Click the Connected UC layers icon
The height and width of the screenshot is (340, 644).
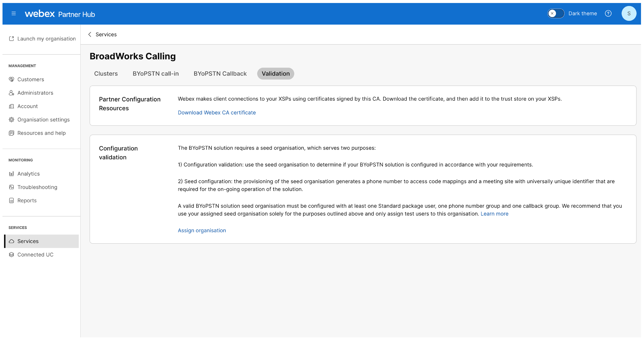tap(11, 255)
